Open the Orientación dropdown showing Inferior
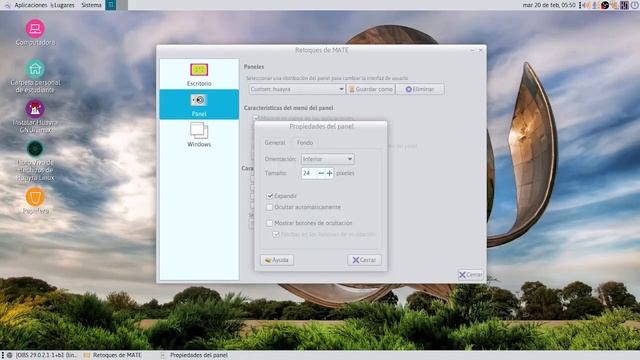 pyautogui.click(x=327, y=159)
